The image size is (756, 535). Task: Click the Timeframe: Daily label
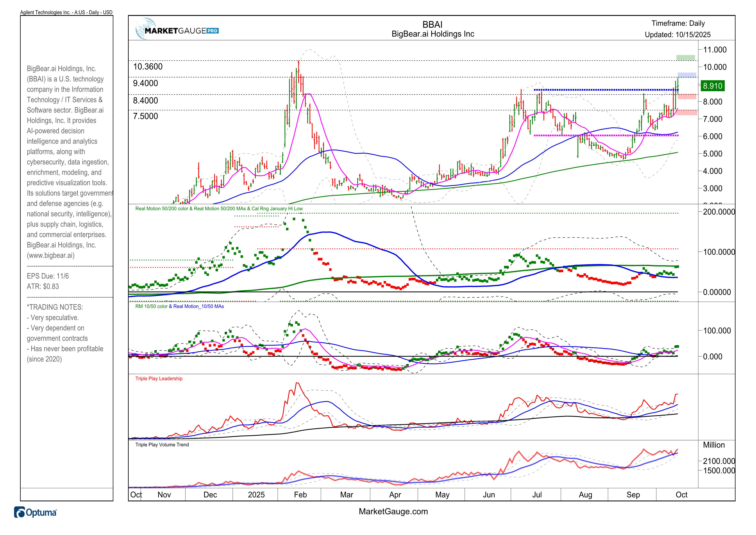pos(678,23)
